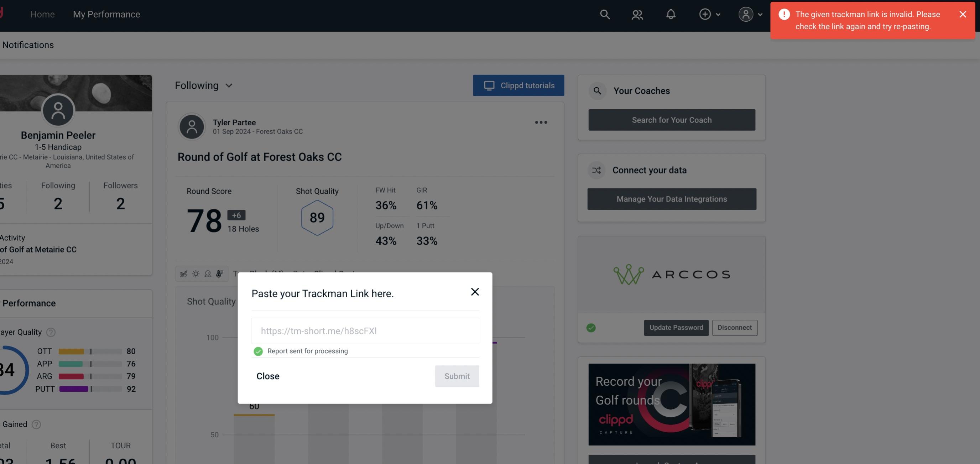The width and height of the screenshot is (980, 464).
Task: Click the My Performance menu tab
Action: (x=106, y=13)
